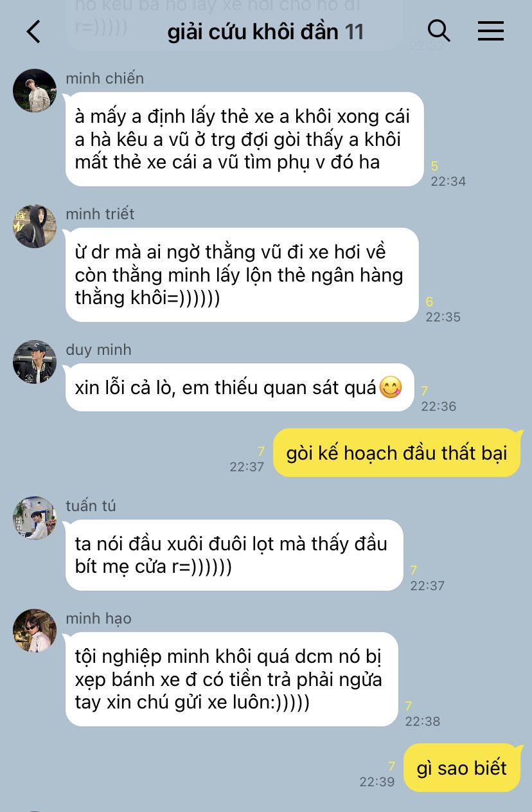Select the name label tuấn tú
The width and height of the screenshot is (532, 812).
coord(91,506)
